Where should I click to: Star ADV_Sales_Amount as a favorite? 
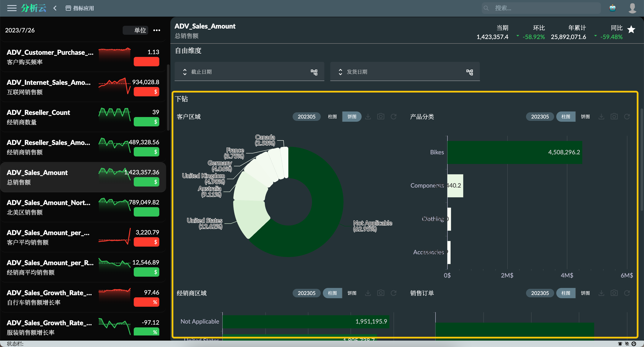point(631,30)
